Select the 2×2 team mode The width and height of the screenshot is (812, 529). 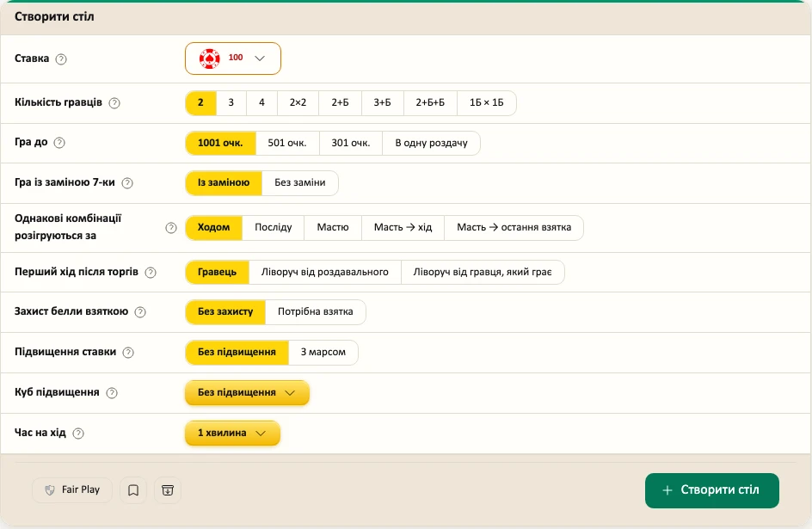coord(298,102)
